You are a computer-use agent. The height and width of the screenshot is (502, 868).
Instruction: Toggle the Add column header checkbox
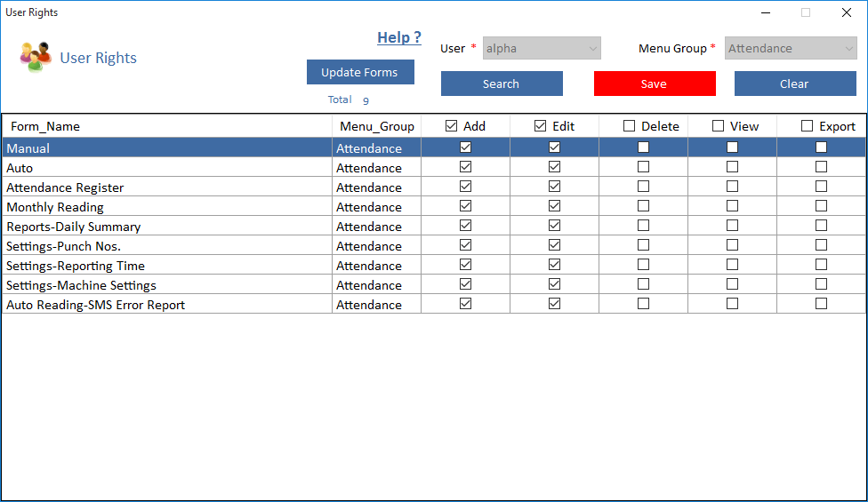(x=452, y=126)
